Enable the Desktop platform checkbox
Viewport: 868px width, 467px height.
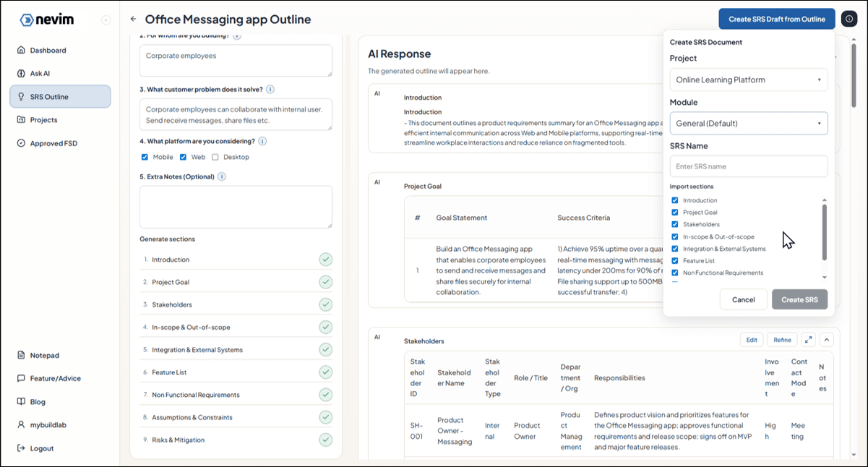coord(214,157)
